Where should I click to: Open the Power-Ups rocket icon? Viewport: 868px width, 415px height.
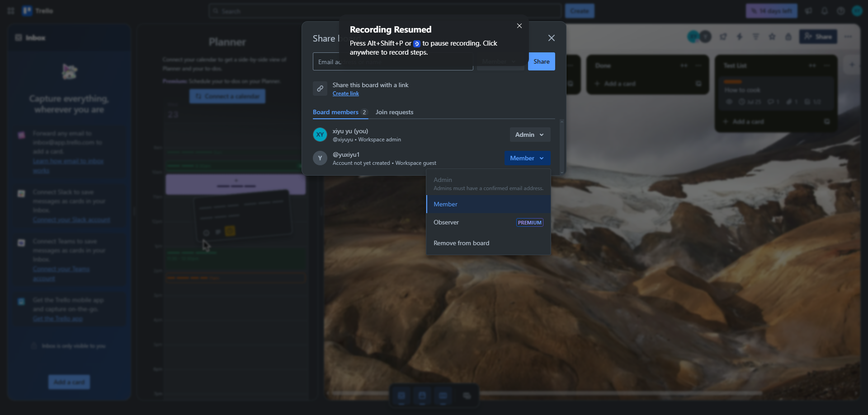723,37
